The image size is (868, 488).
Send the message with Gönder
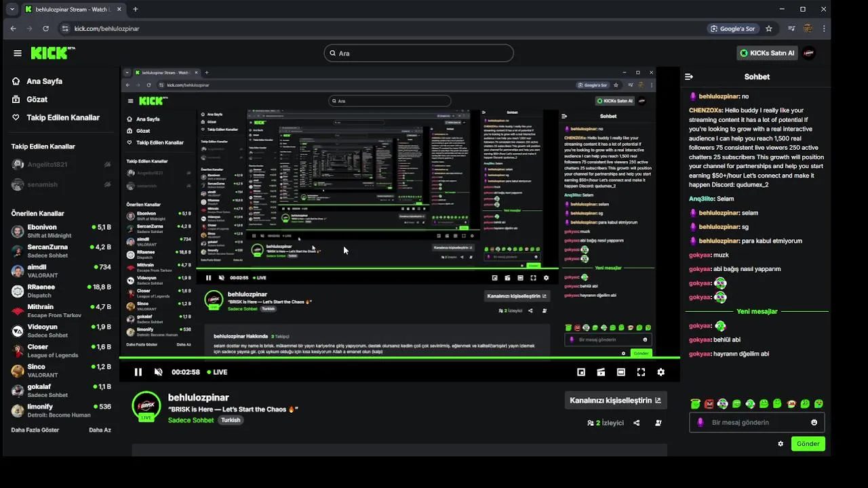point(808,444)
